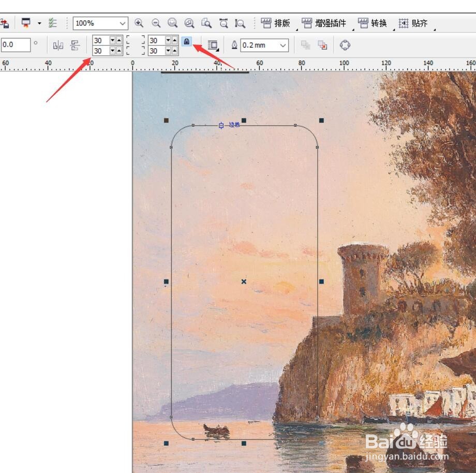Open the 转换 toolbar menu

[373, 23]
